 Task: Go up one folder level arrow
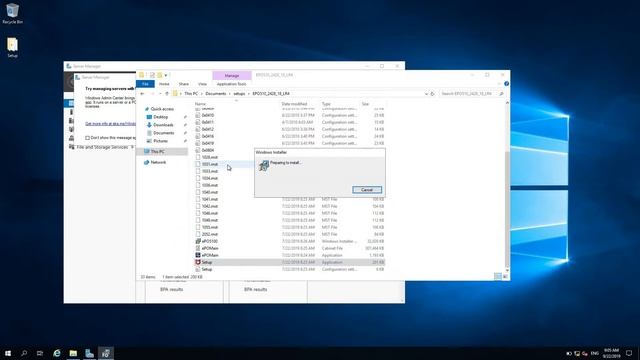167,94
